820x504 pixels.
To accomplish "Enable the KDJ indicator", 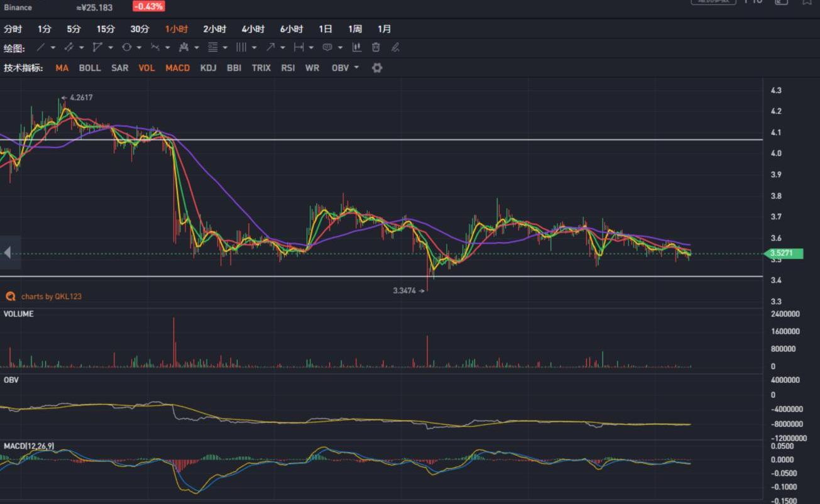I will pos(208,68).
